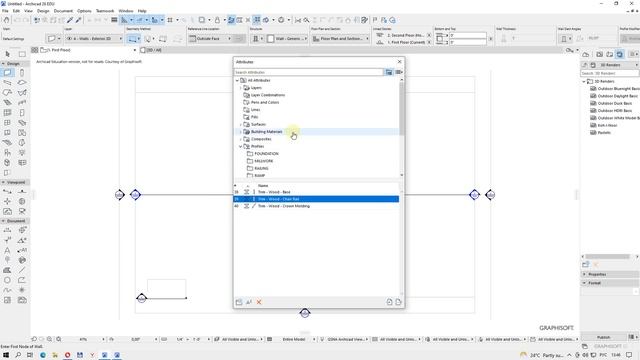Click the left-most section marker on the horizontal section line
Viewport: 640px width, 360px height.
pos(120,195)
